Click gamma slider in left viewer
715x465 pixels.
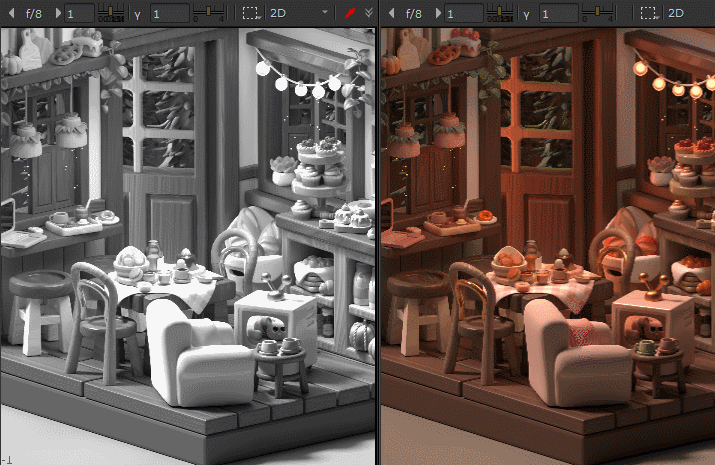coord(208,13)
